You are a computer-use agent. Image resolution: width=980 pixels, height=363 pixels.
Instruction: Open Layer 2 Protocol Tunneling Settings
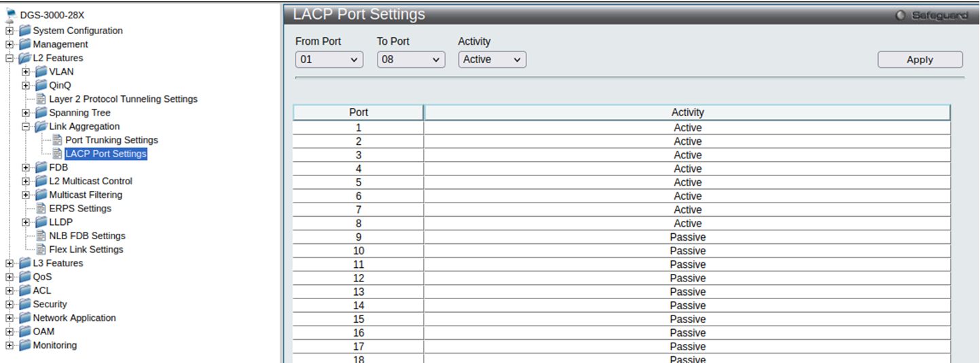(x=123, y=99)
